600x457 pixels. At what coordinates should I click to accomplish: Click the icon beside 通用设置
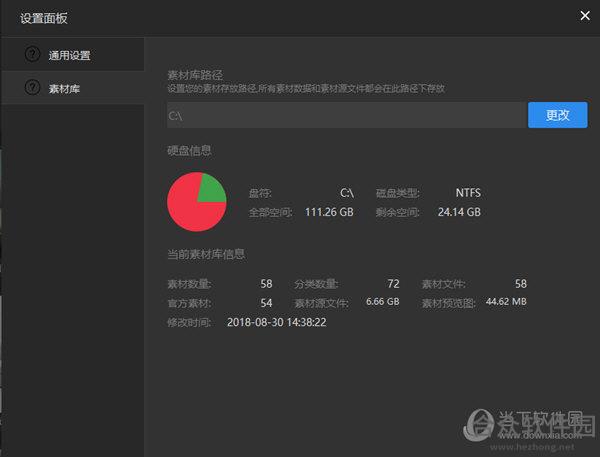point(33,54)
